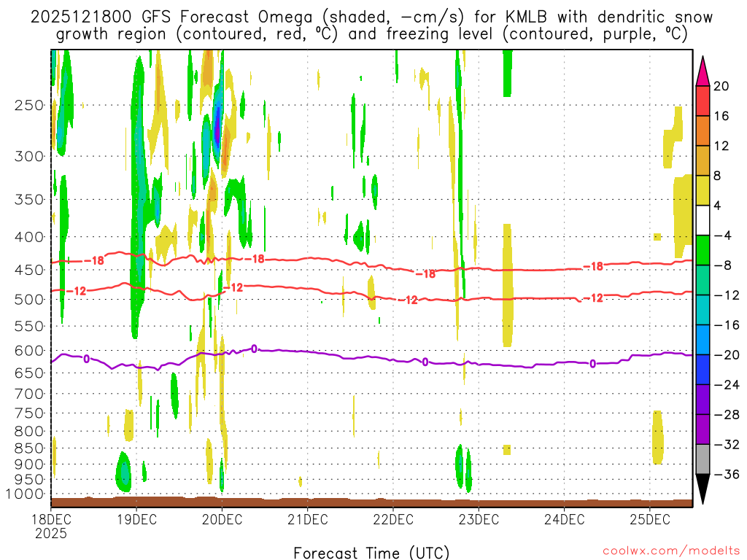Pick the dark blue colorbar segment between -24 and -20
This screenshot has width=747, height=560.
pyautogui.click(x=703, y=370)
